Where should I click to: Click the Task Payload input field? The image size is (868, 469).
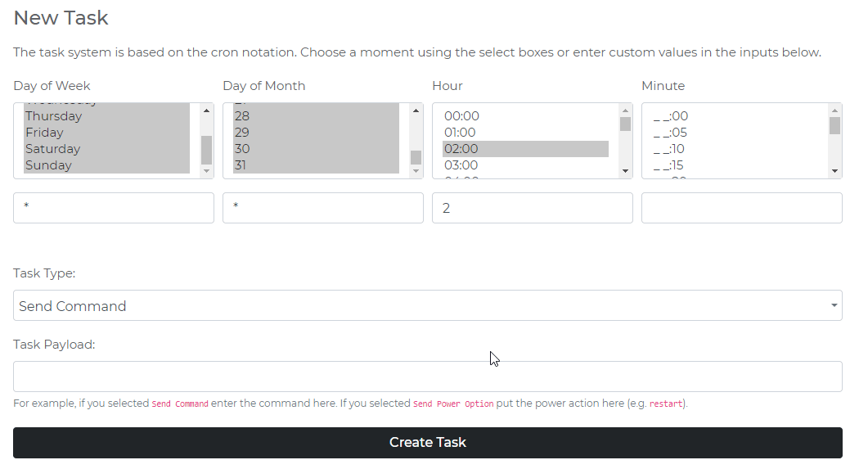[x=427, y=377]
